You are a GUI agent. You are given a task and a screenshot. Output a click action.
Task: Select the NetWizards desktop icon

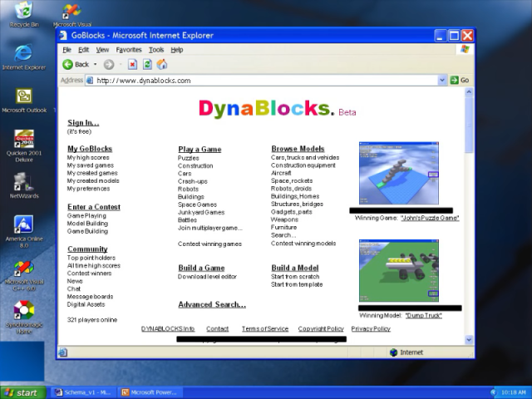coord(24,185)
